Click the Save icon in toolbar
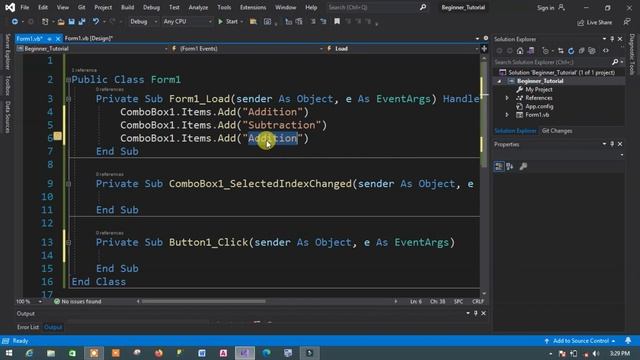The height and width of the screenshot is (360, 640). [x=71, y=22]
